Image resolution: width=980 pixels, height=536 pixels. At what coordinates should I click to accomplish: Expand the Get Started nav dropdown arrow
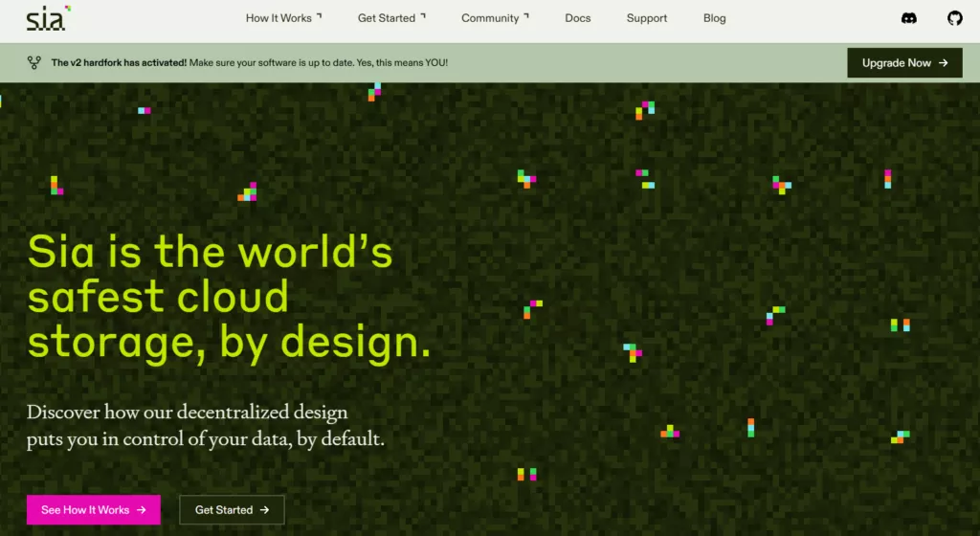423,15
